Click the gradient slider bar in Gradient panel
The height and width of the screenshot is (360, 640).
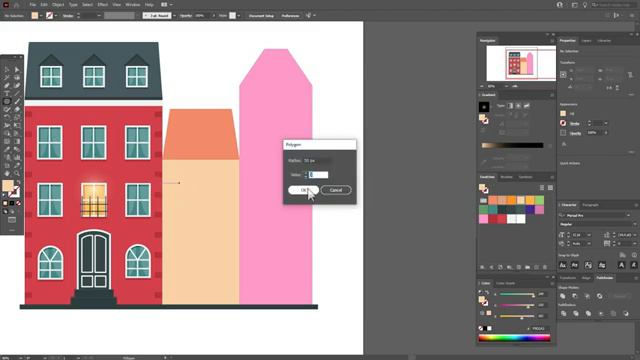tap(512, 145)
